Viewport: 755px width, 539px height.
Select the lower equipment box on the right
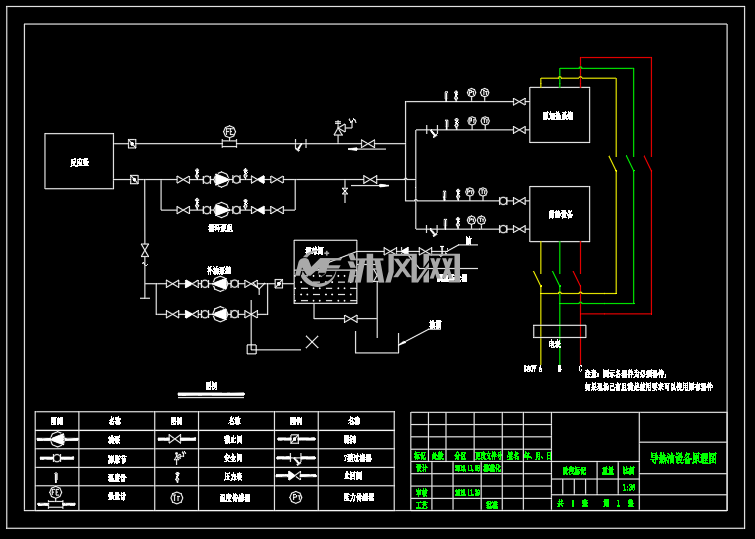[560, 214]
